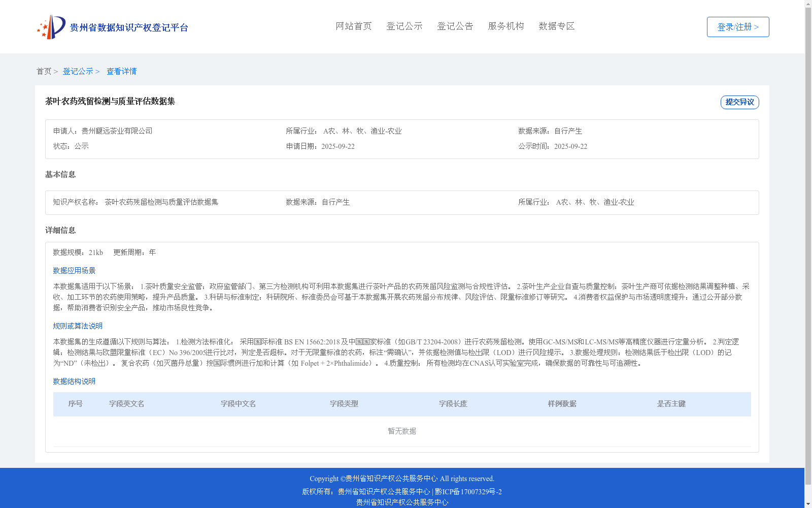Open the 网站首页 nav item
812x508 pixels.
point(354,26)
